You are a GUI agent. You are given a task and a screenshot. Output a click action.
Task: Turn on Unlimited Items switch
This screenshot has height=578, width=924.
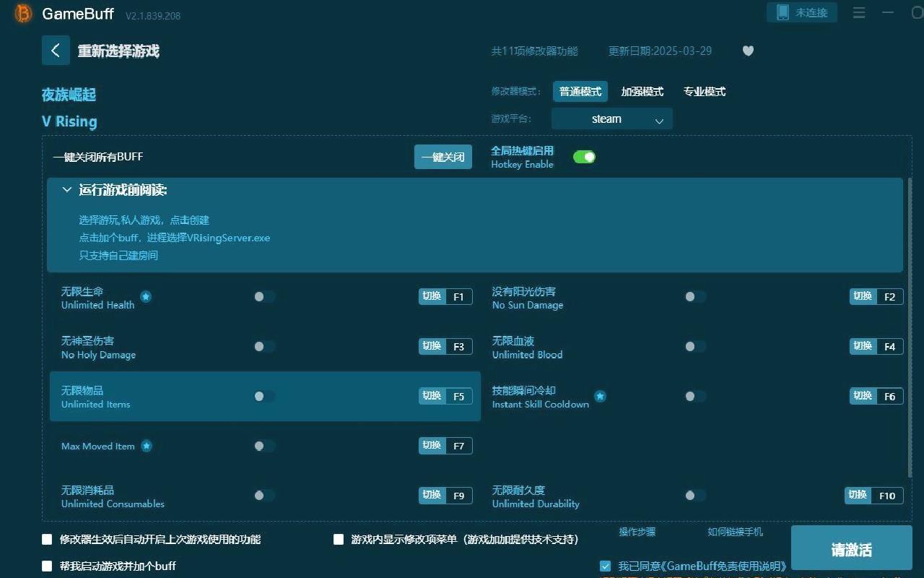(x=264, y=396)
